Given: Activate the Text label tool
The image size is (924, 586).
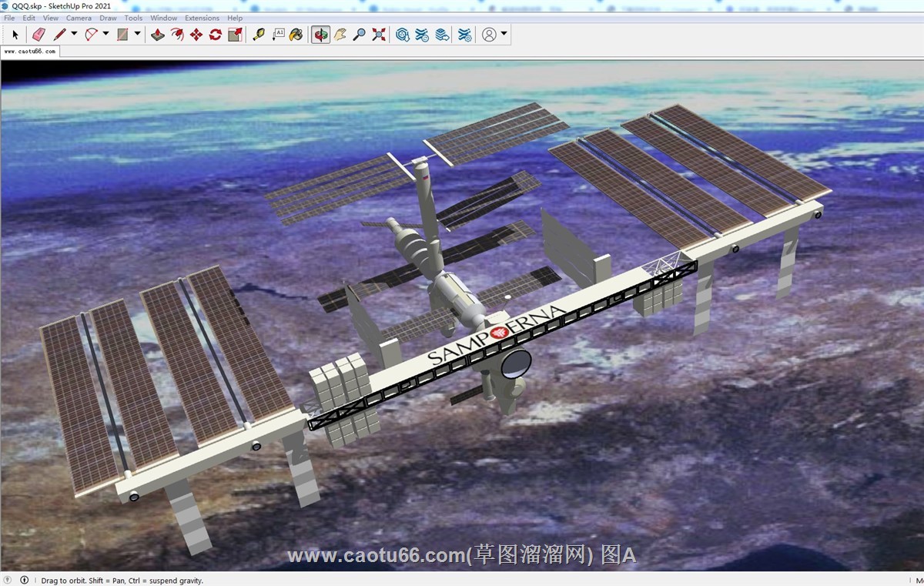Looking at the screenshot, I should pos(278,35).
